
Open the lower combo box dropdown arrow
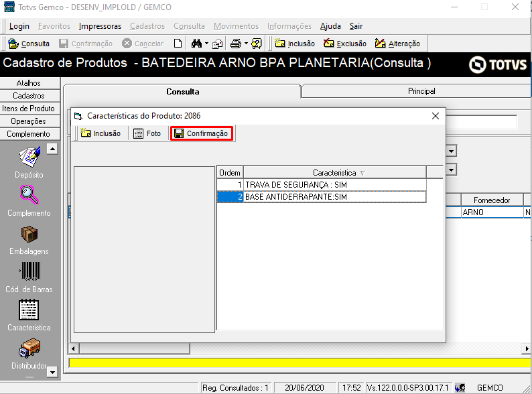[x=451, y=170]
